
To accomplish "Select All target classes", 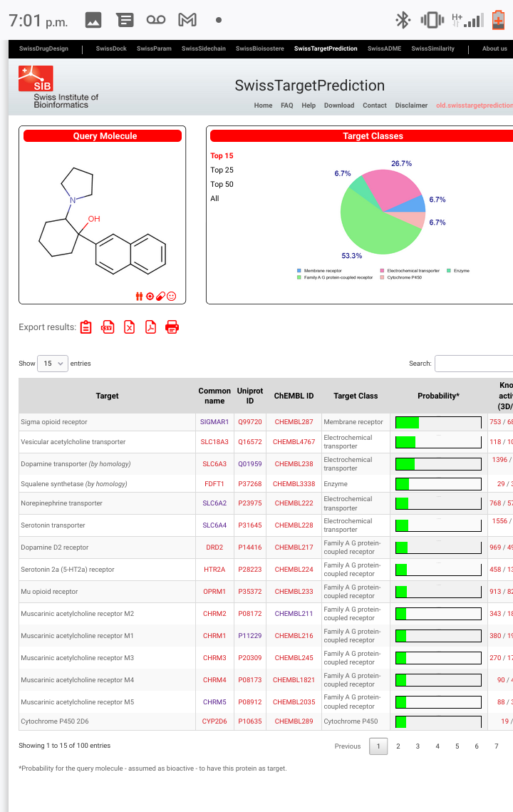I will click(215, 198).
